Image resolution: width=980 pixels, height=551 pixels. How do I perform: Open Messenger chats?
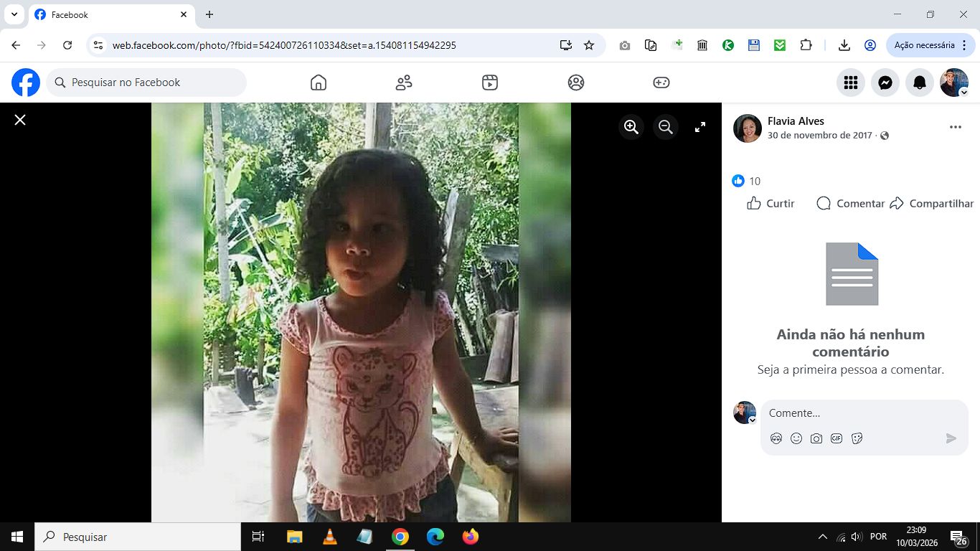[885, 83]
